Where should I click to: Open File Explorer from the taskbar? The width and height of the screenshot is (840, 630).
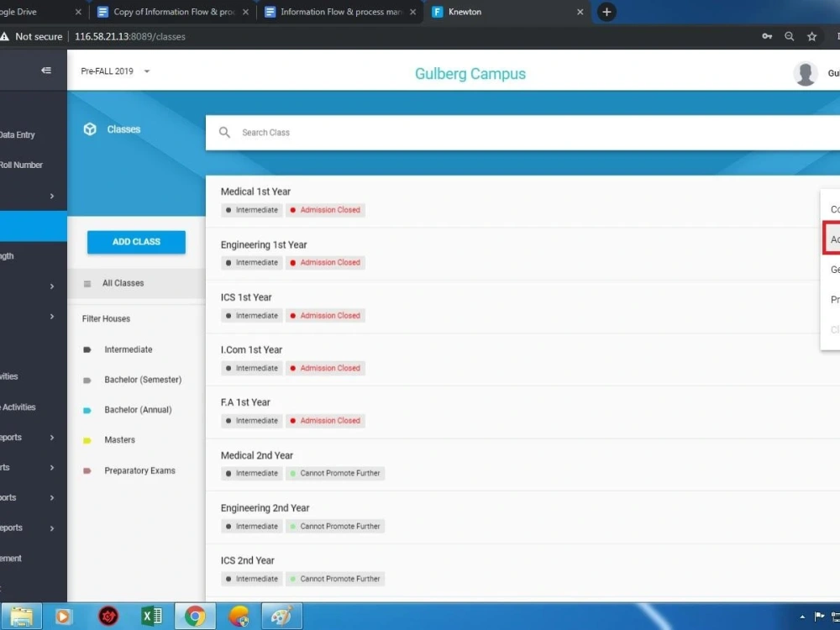point(22,616)
